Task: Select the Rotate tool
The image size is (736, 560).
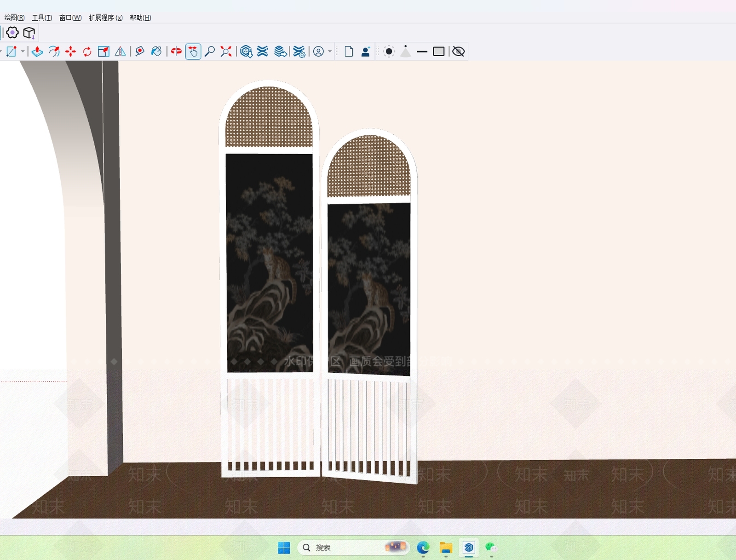Action: [x=87, y=52]
